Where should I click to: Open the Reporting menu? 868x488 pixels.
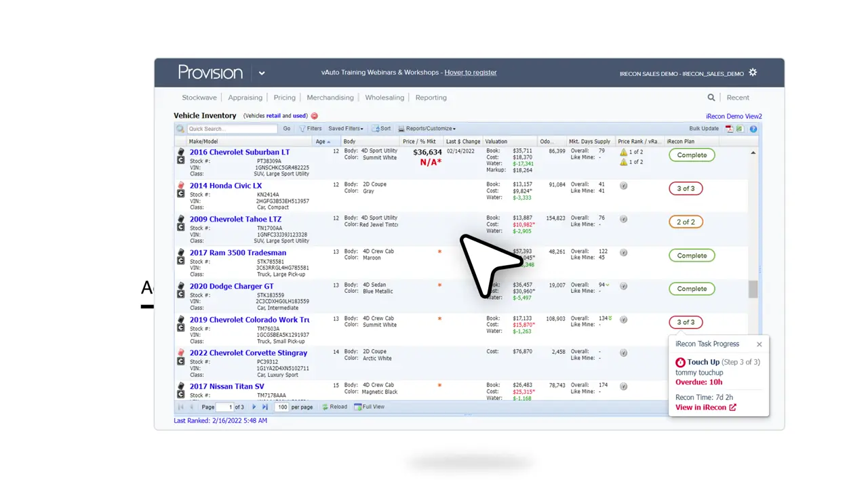coord(431,98)
